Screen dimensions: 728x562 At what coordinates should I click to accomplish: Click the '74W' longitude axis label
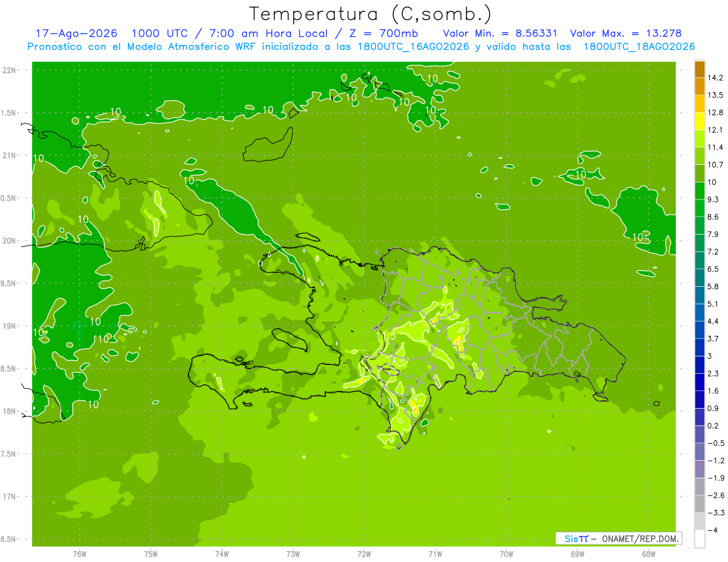pos(222,554)
